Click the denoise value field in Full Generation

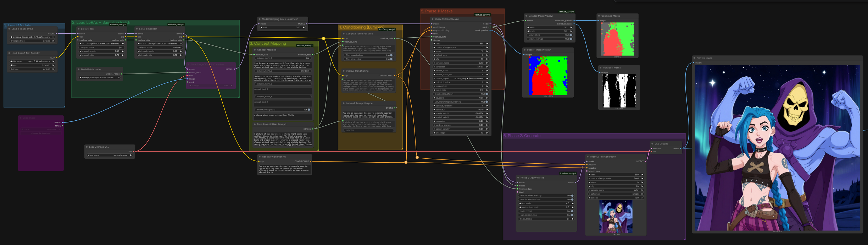pos(616,198)
